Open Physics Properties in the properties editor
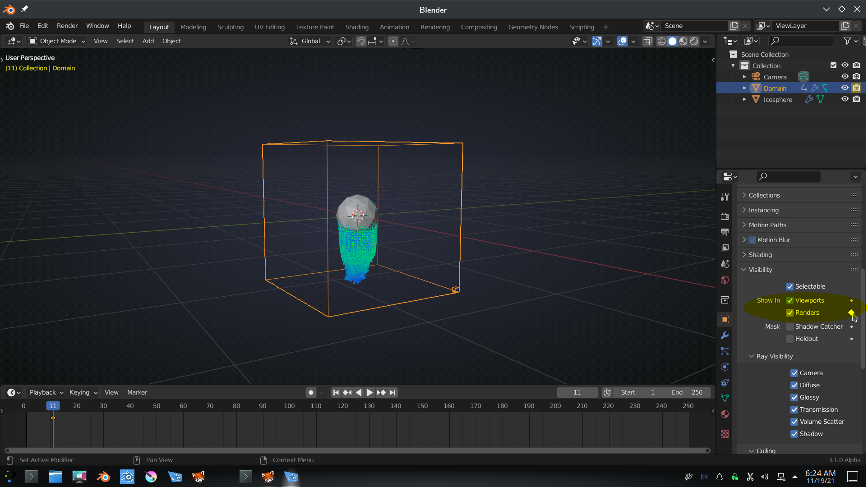Image resolution: width=868 pixels, height=487 pixels. (725, 367)
